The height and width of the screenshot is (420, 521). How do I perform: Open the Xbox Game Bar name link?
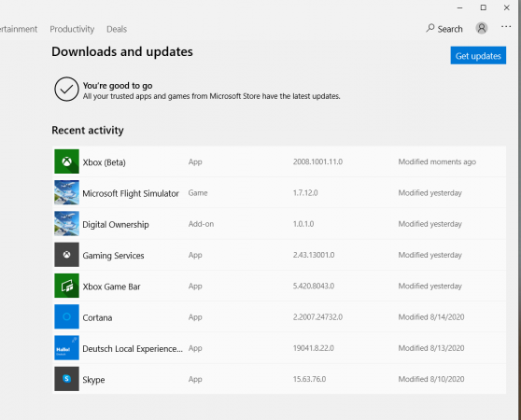[x=111, y=287]
